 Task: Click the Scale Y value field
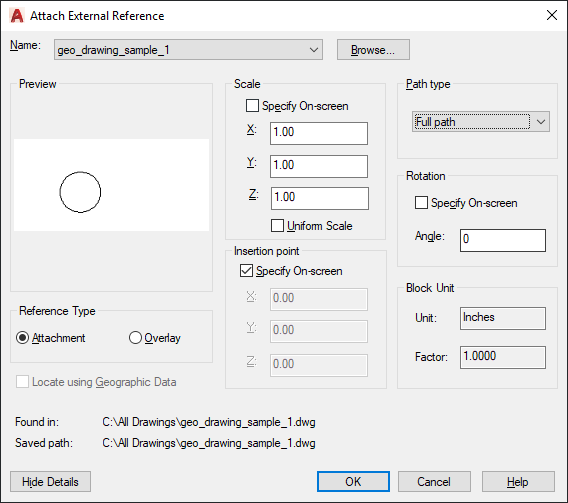319,166
